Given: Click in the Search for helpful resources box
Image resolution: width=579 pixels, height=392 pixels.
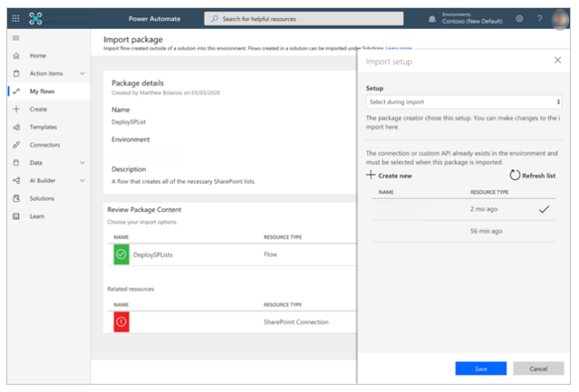Looking at the screenshot, I should click(x=304, y=18).
